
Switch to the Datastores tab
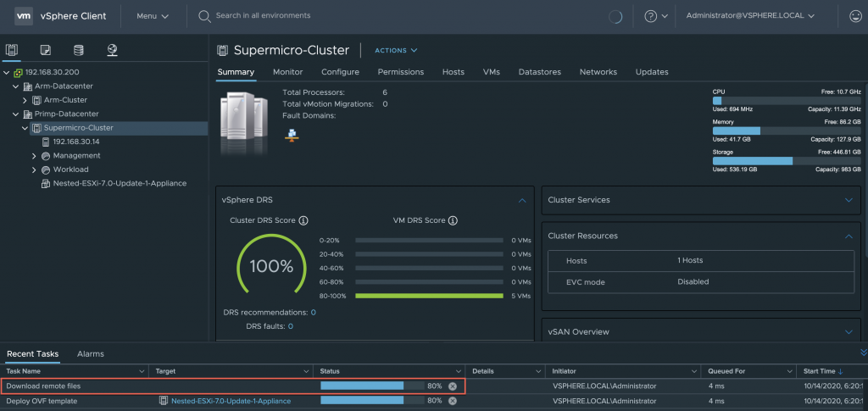pyautogui.click(x=539, y=72)
